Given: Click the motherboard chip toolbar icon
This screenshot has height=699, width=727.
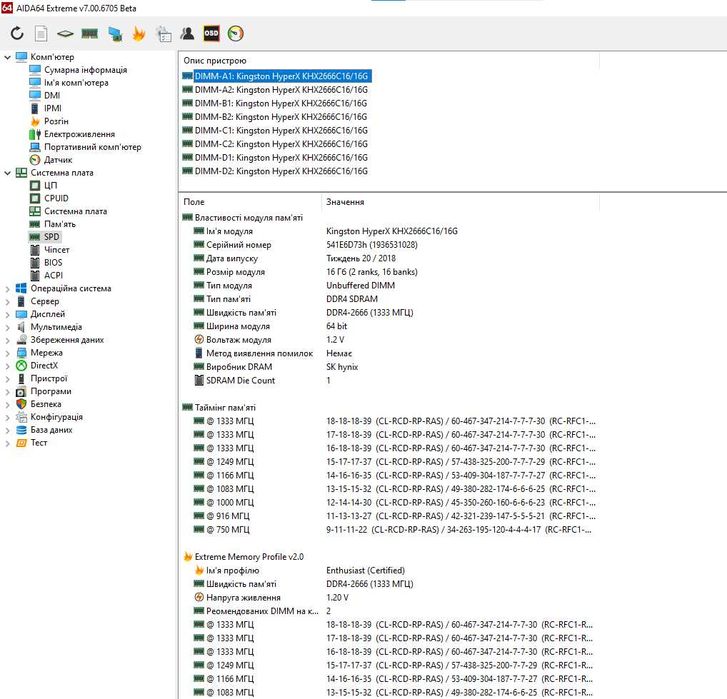Looking at the screenshot, I should point(65,33).
